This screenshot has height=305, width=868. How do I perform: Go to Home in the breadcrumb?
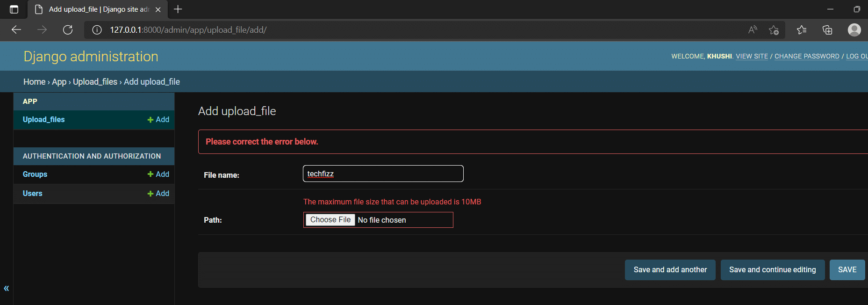35,82
